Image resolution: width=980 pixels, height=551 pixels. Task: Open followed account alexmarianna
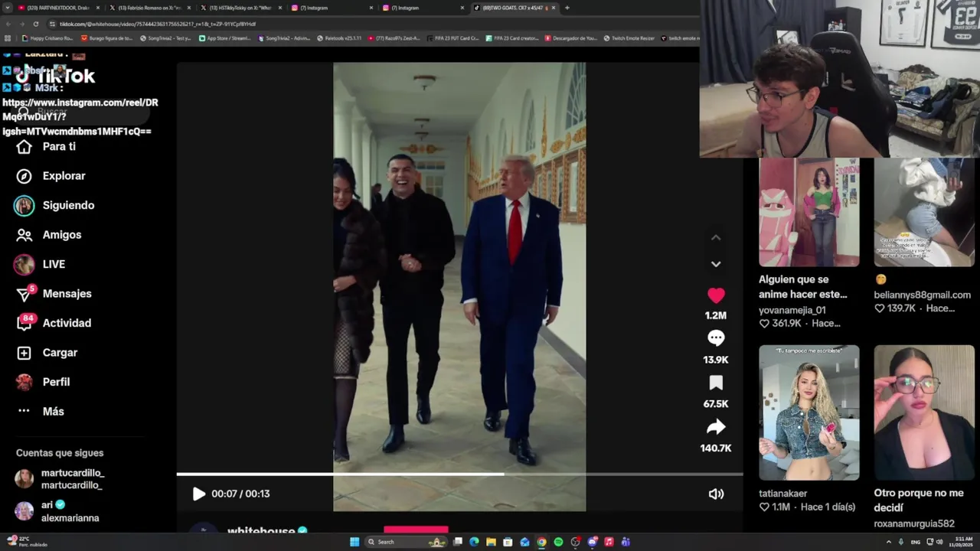pyautogui.click(x=57, y=511)
